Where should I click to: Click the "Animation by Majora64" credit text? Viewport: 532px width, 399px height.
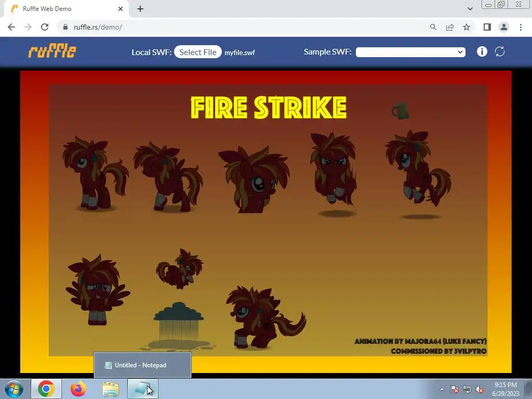420,341
